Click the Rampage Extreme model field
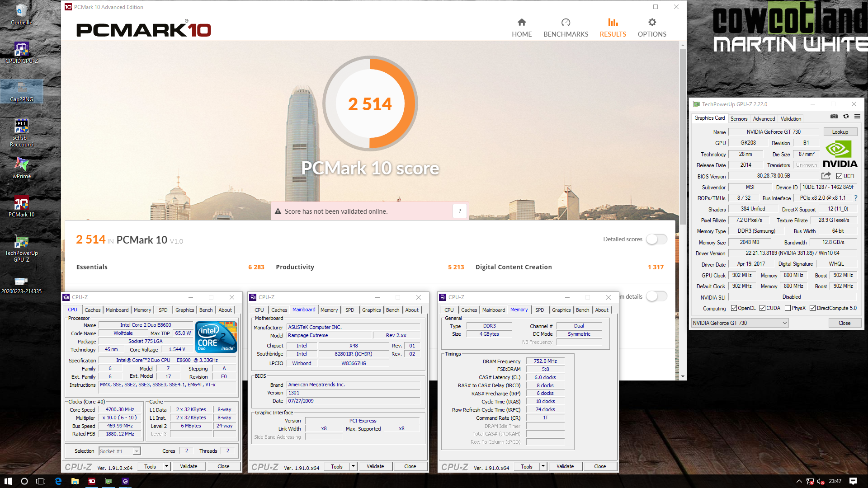The image size is (868, 488). click(329, 335)
